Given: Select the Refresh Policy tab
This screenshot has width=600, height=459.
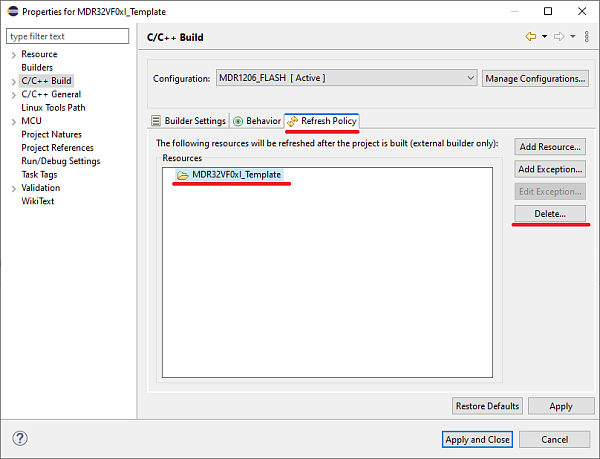Looking at the screenshot, I should tap(322, 121).
